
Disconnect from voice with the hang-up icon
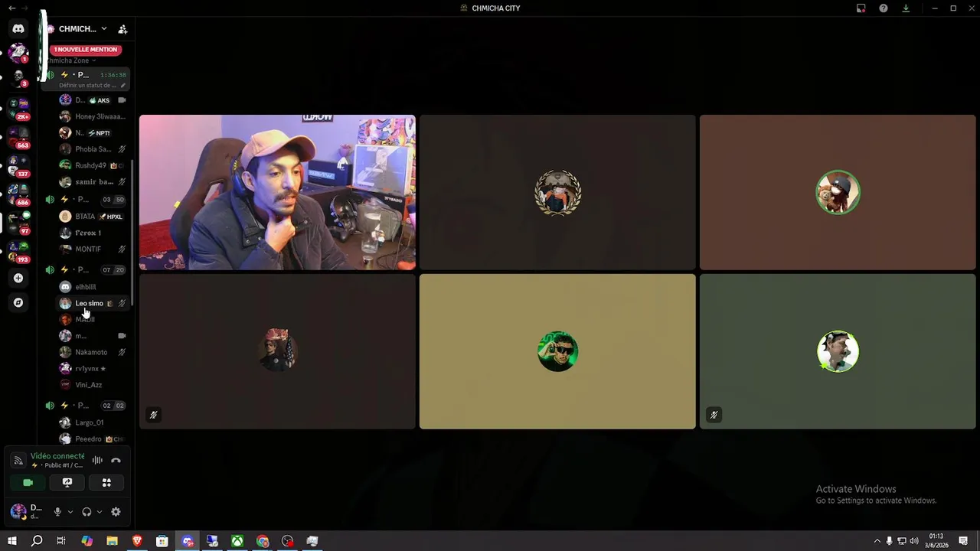coord(116,460)
